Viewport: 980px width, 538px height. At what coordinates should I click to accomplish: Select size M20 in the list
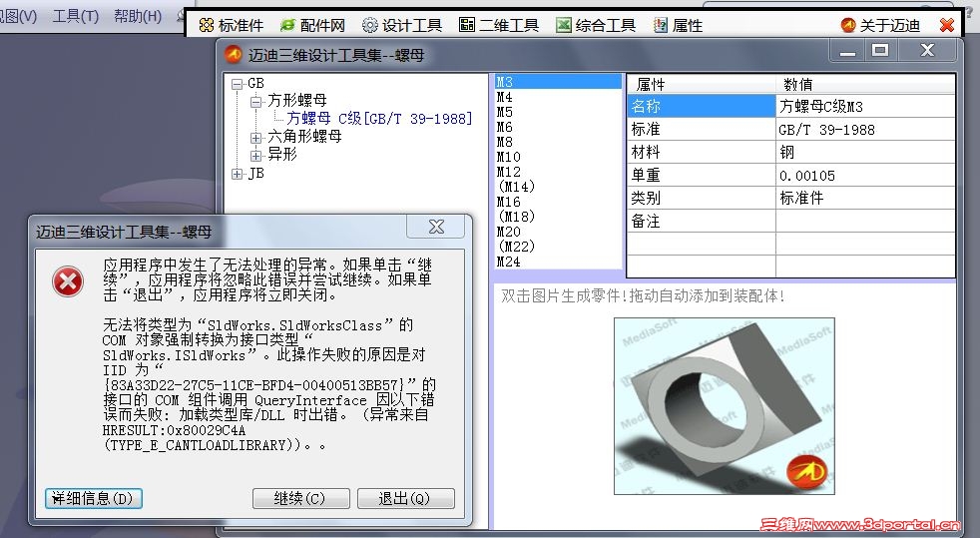(558, 232)
